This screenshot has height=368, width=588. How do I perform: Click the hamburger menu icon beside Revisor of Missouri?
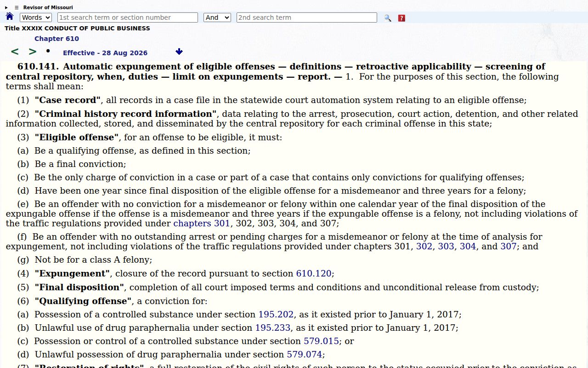click(x=17, y=7)
